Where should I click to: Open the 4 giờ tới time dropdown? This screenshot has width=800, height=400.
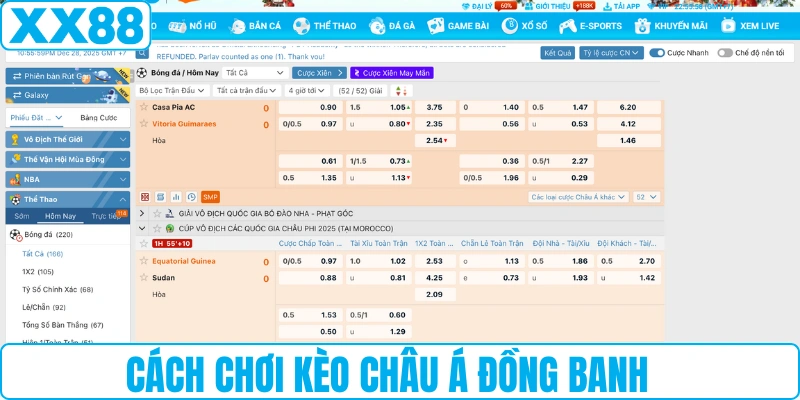click(x=307, y=91)
